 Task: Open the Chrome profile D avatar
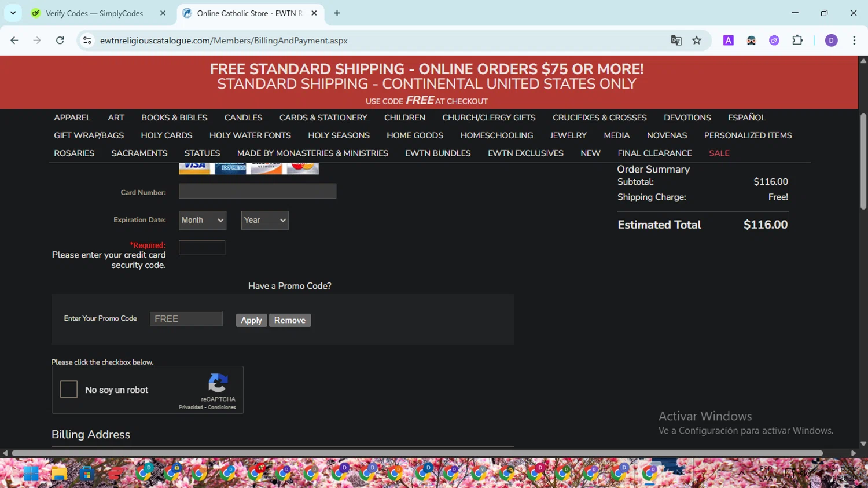point(832,41)
